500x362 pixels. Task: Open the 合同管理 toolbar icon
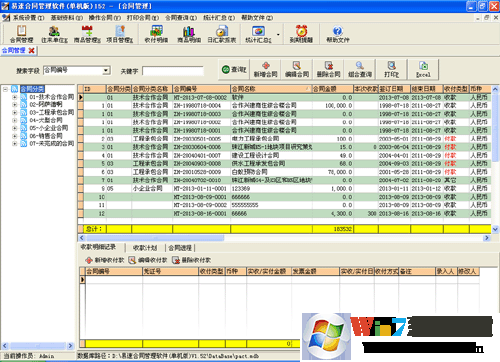pyautogui.click(x=22, y=34)
